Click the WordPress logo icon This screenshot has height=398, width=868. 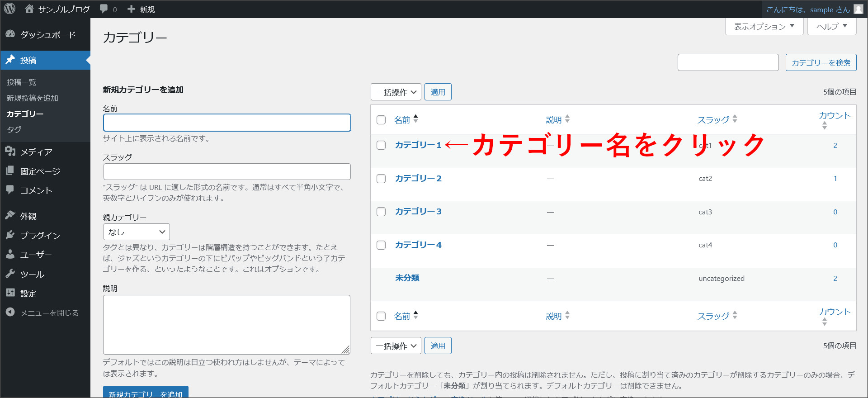pyautogui.click(x=9, y=9)
